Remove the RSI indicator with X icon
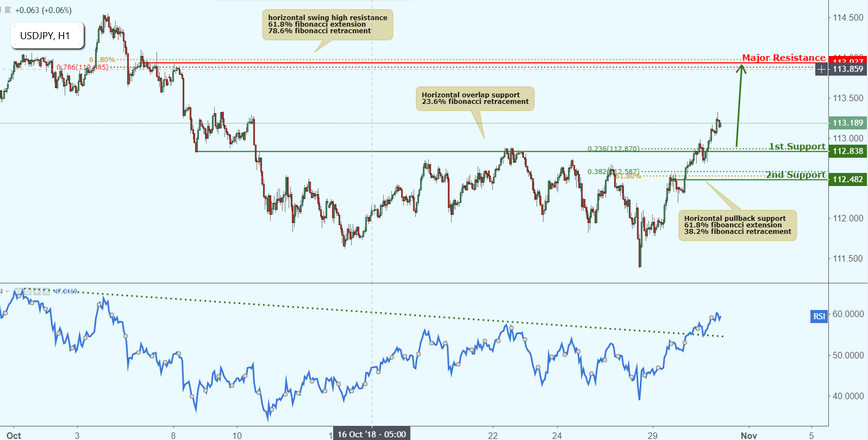The height and width of the screenshot is (440, 868). [x=46, y=292]
